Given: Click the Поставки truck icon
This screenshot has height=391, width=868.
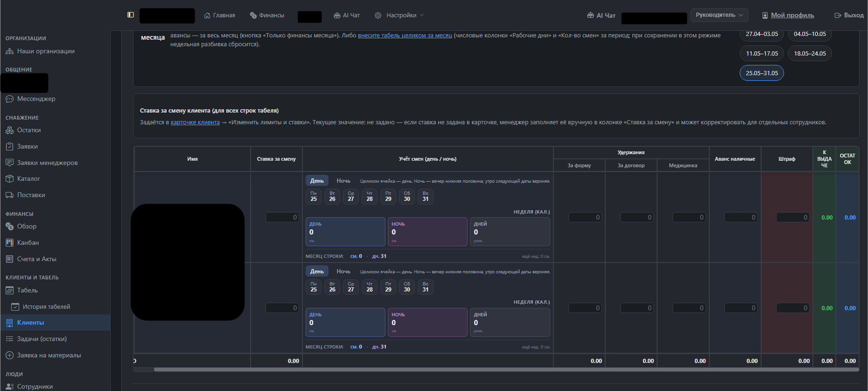Looking at the screenshot, I should pyautogui.click(x=9, y=195).
